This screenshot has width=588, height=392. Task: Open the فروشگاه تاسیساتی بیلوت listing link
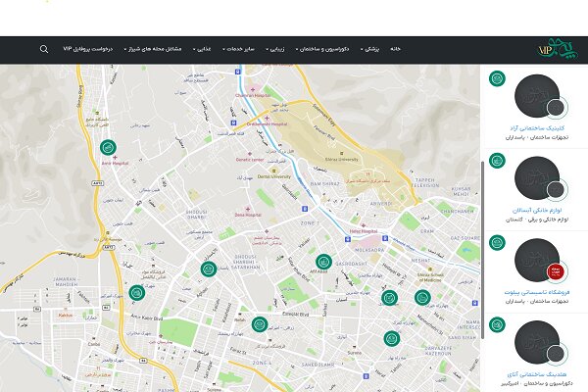pyautogui.click(x=537, y=292)
